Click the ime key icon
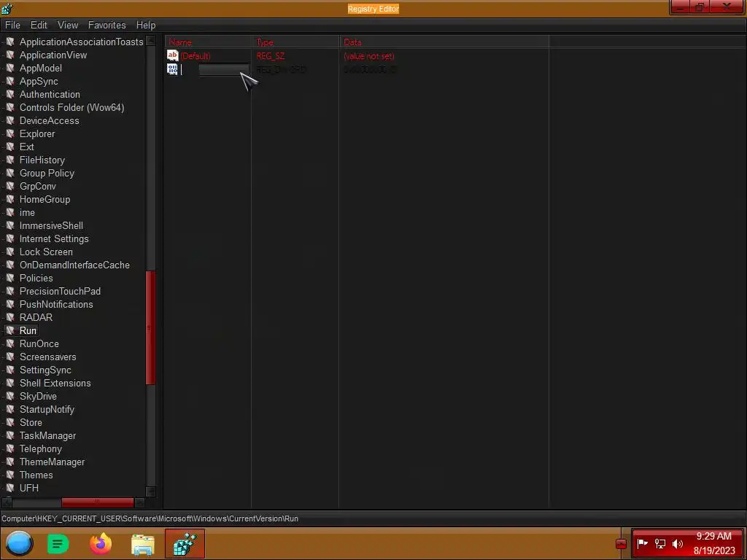Screen dimensions: 747x560 coord(10,212)
